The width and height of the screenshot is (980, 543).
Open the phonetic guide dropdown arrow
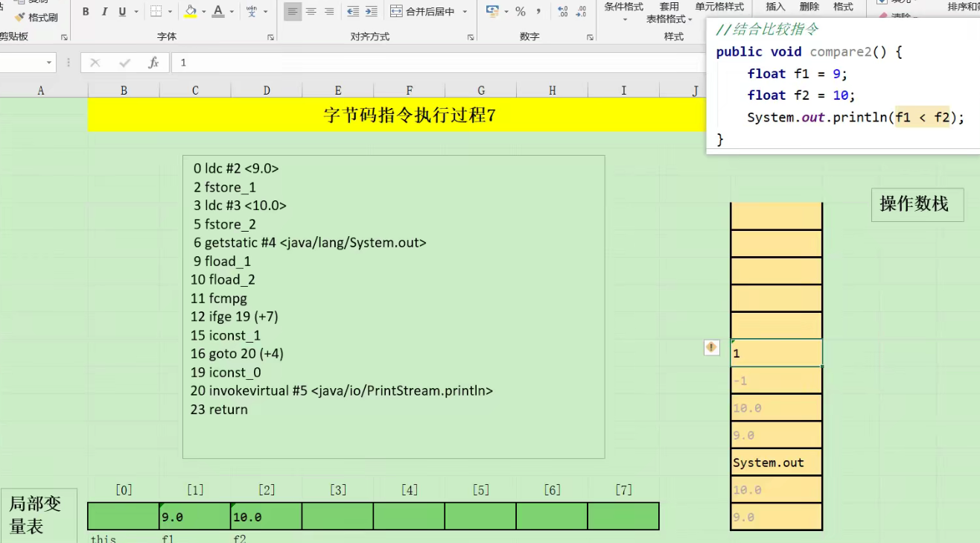(x=266, y=12)
